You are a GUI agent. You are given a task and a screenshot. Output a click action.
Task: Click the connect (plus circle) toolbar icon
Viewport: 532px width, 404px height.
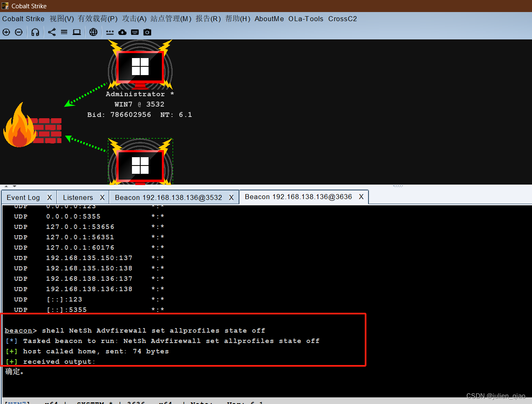click(6, 32)
